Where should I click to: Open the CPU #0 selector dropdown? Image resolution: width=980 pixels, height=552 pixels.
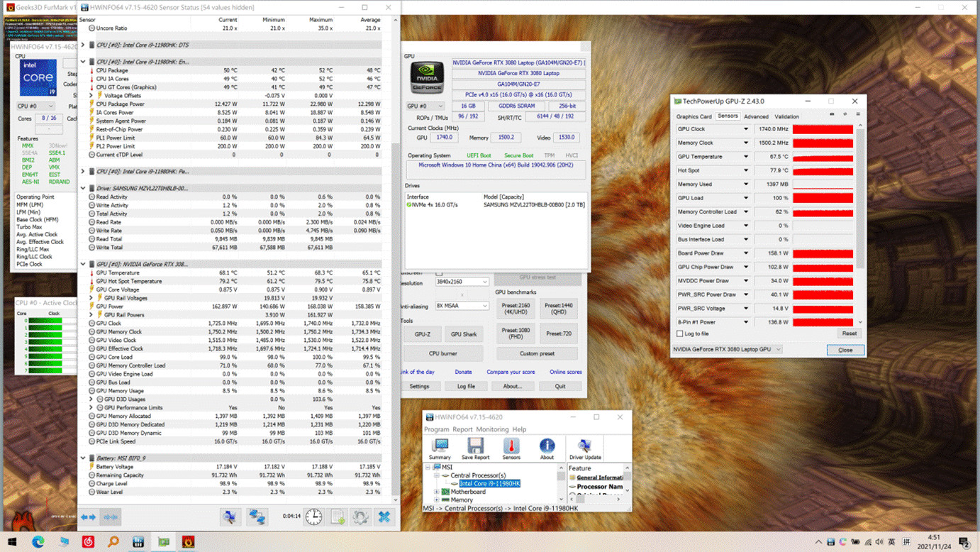[x=35, y=106]
